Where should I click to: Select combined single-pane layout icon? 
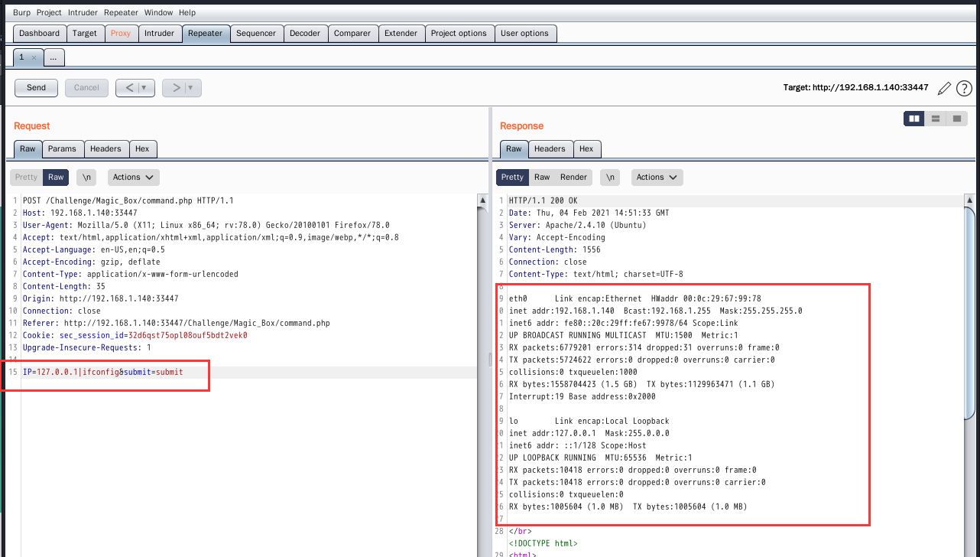click(x=957, y=119)
